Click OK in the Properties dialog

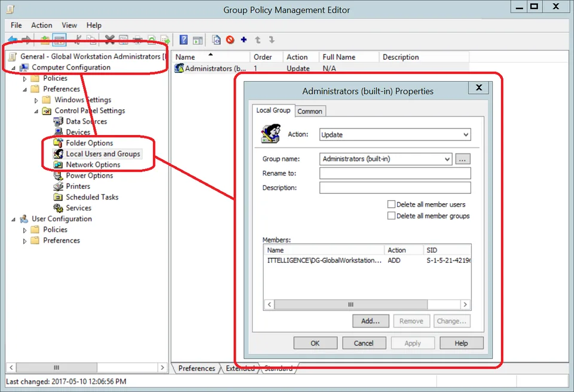pyautogui.click(x=315, y=344)
